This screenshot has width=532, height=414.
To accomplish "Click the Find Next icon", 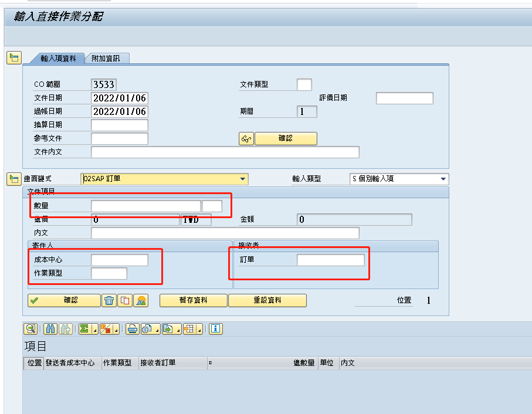I will coord(66,329).
